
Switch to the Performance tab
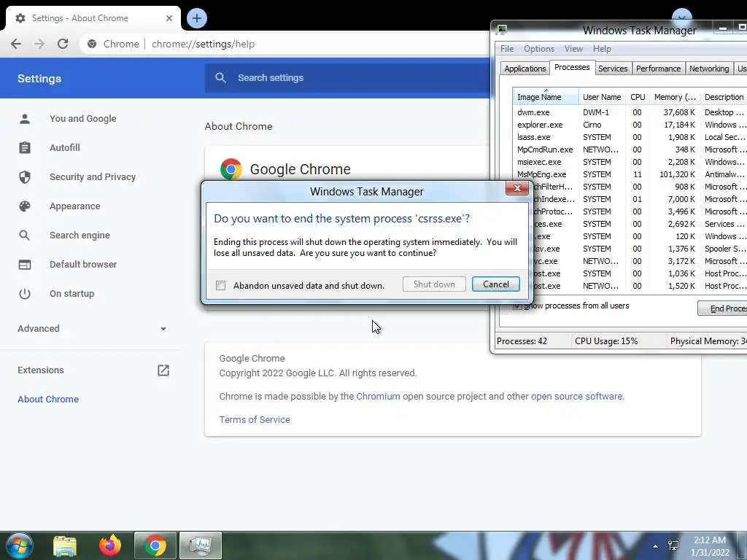[x=659, y=69]
